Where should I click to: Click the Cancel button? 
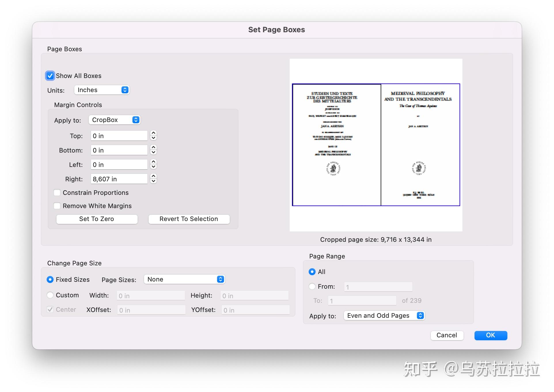click(x=447, y=335)
